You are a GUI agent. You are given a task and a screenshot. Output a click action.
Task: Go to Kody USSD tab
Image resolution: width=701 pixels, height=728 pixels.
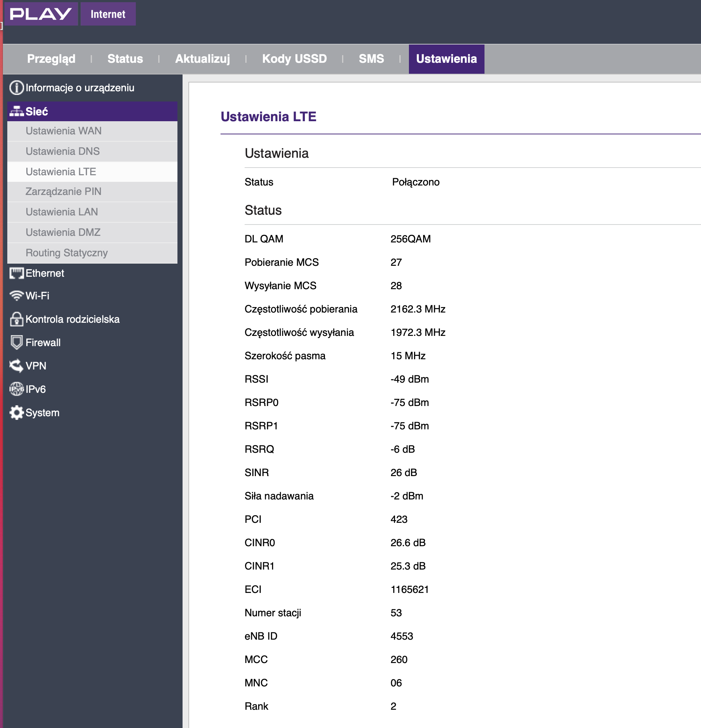tap(295, 59)
